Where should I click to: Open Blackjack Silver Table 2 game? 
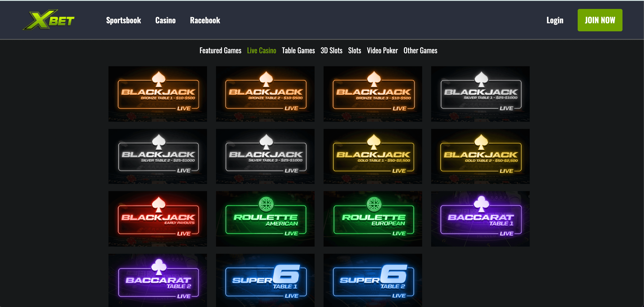pyautogui.click(x=158, y=156)
